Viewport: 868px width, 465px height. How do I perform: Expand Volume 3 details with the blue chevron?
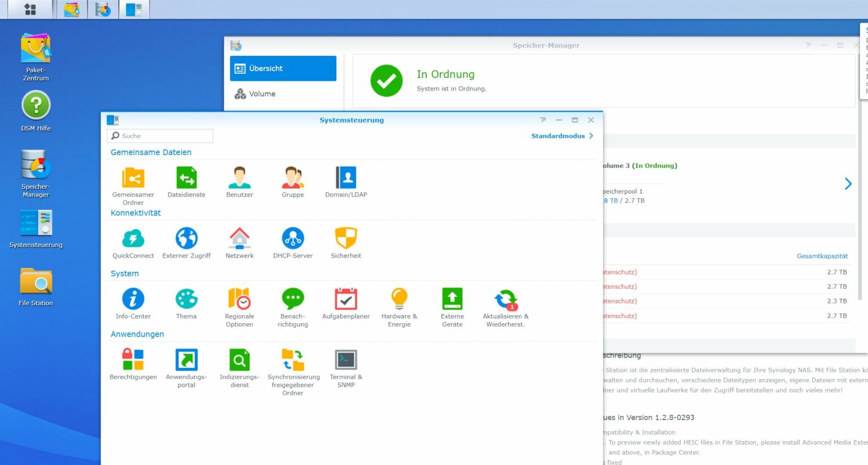point(848,184)
